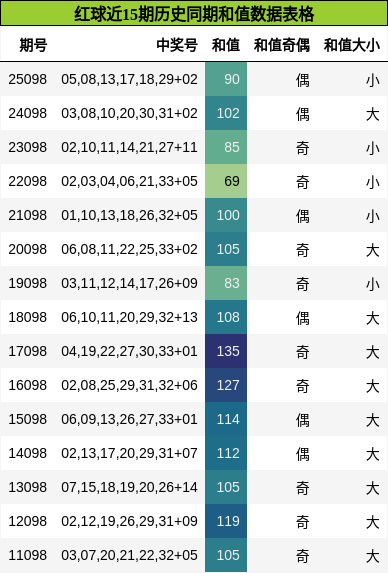This screenshot has height=573, width=388.
Task: Click winning numbers 02,10,11,14,21,27+11
Action: pos(129,147)
